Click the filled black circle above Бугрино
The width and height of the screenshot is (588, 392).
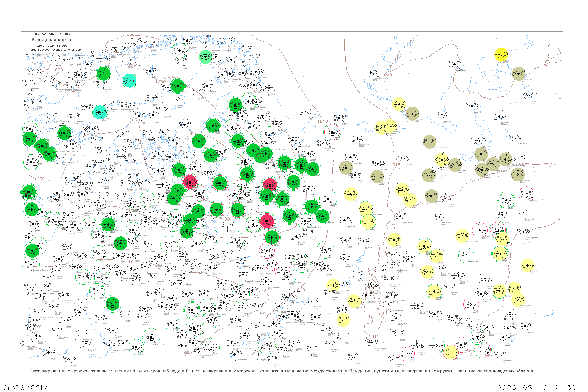coord(340,118)
